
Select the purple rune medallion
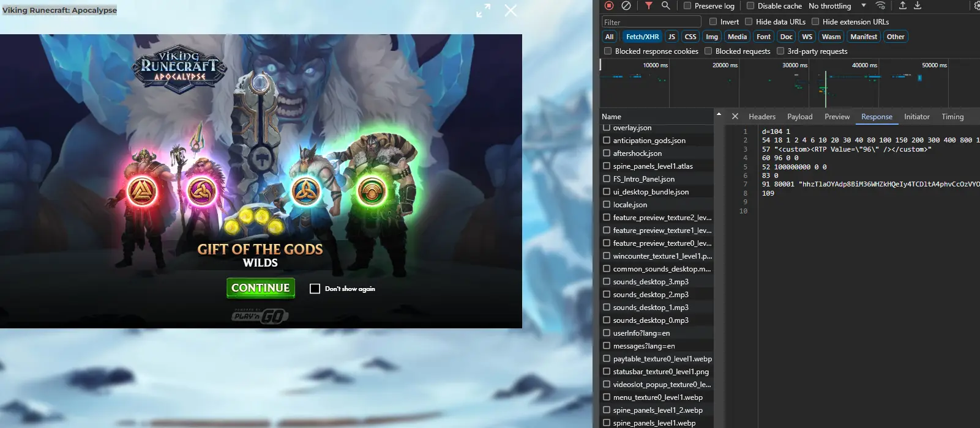click(201, 191)
